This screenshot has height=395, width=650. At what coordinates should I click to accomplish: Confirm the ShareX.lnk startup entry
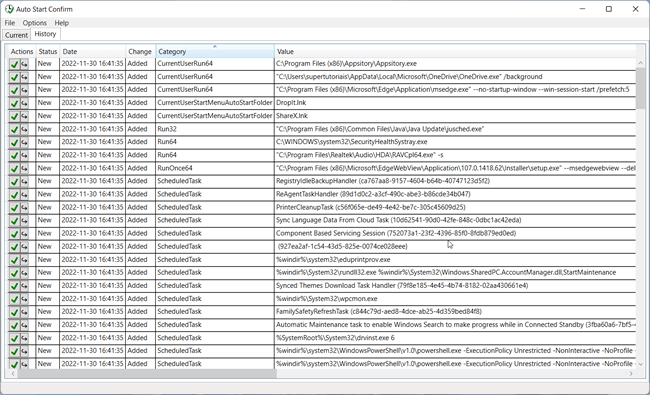tap(15, 116)
